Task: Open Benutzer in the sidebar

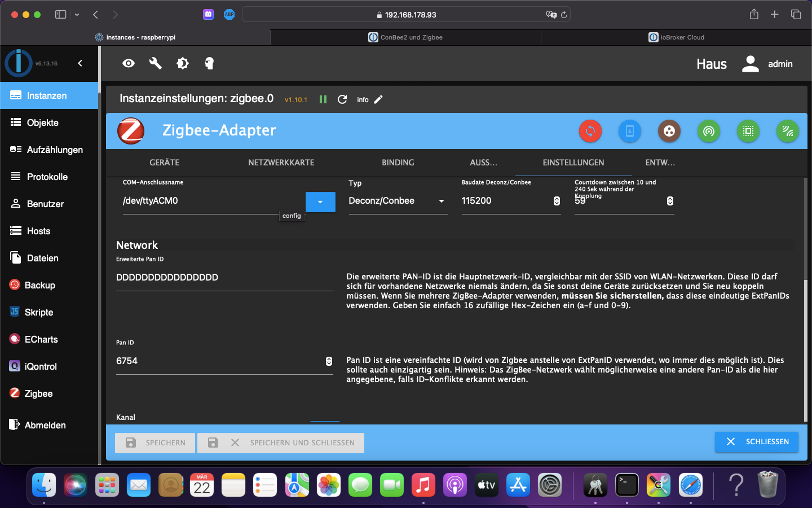Action: 49,204
